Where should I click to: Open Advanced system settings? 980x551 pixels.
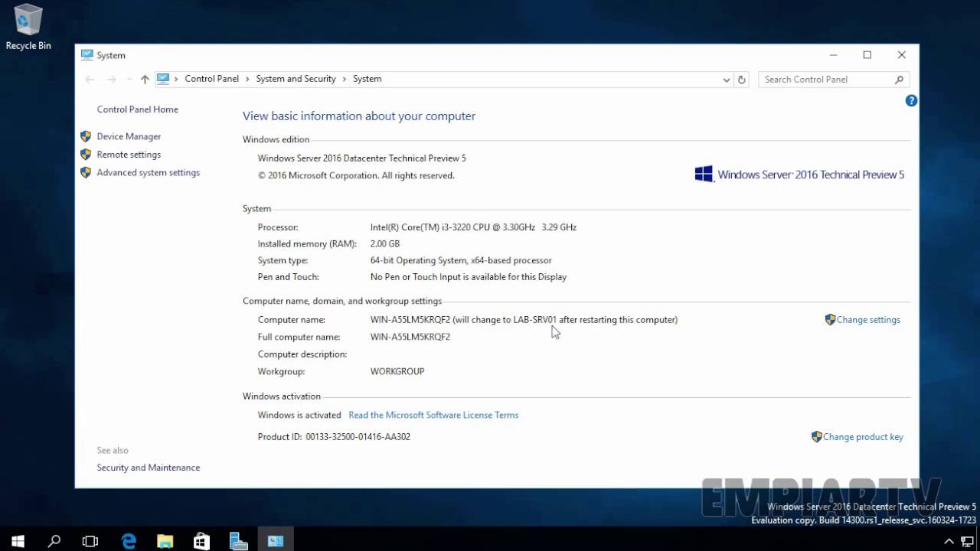[x=149, y=173]
